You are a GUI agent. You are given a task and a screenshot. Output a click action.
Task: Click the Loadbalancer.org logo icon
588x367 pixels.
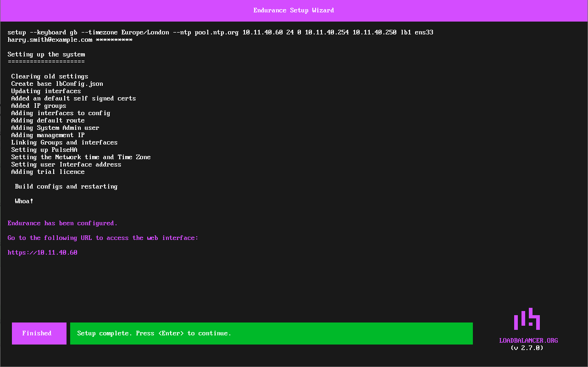pyautogui.click(x=527, y=319)
